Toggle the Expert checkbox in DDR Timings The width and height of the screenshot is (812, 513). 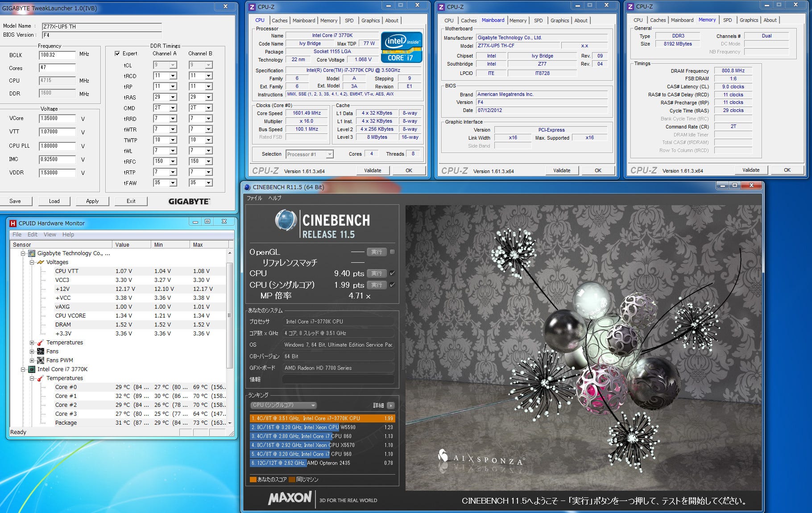click(117, 54)
